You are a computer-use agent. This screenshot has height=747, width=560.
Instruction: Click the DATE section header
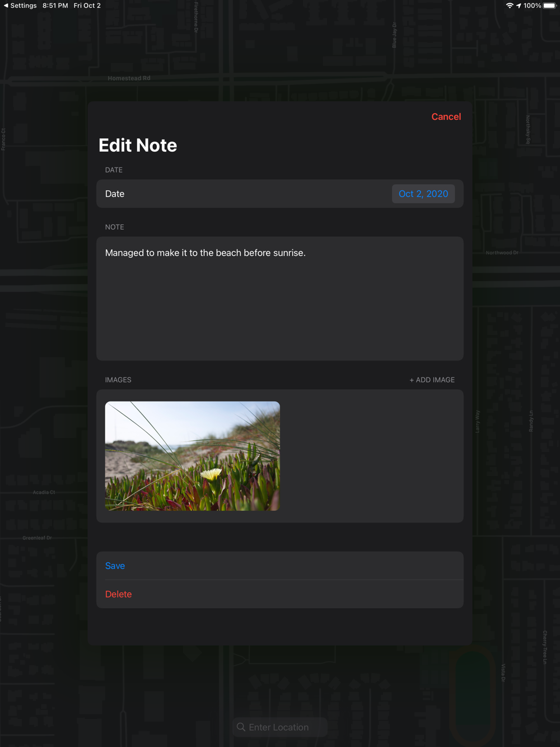pyautogui.click(x=114, y=170)
